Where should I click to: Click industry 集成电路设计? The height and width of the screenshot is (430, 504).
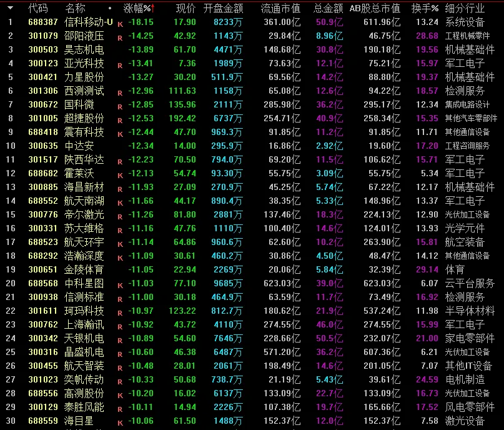click(x=467, y=104)
